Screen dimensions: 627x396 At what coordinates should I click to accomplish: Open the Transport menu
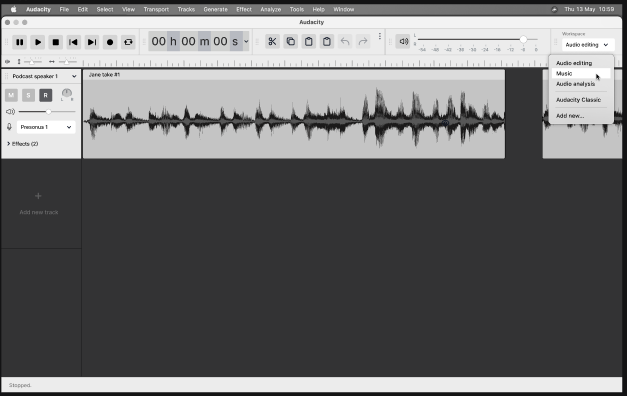tap(156, 9)
